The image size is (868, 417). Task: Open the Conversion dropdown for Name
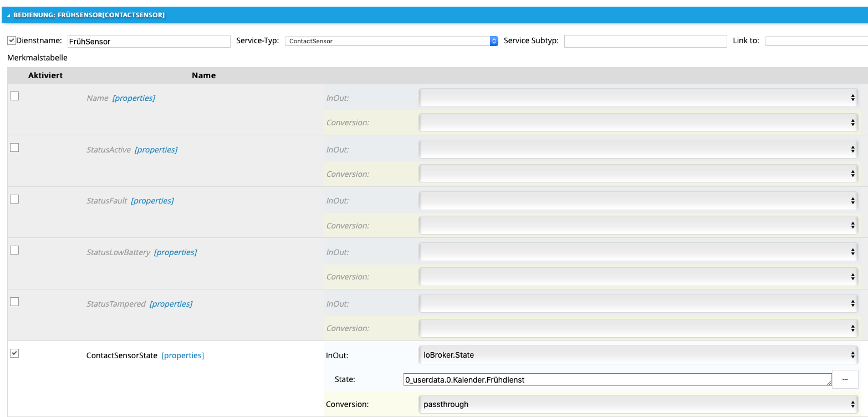638,123
